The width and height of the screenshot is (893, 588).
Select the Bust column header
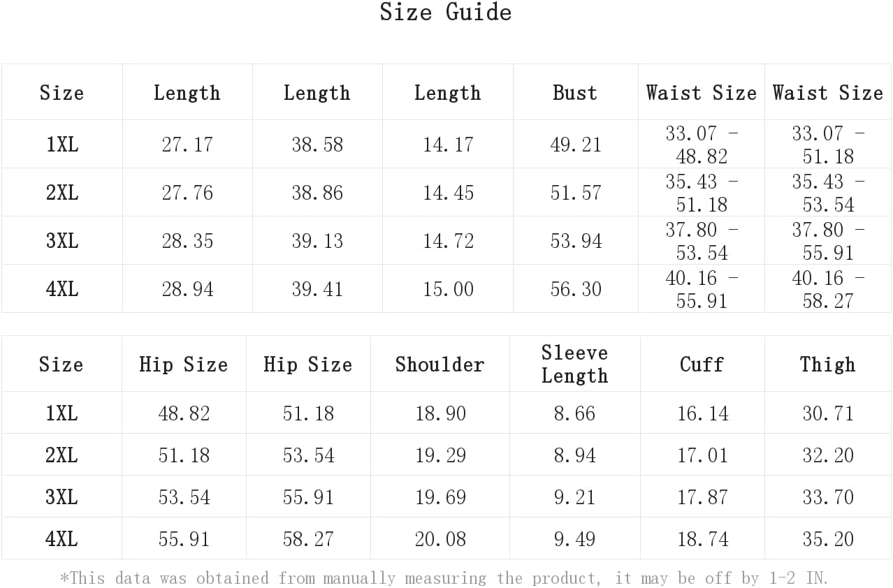pyautogui.click(x=575, y=93)
